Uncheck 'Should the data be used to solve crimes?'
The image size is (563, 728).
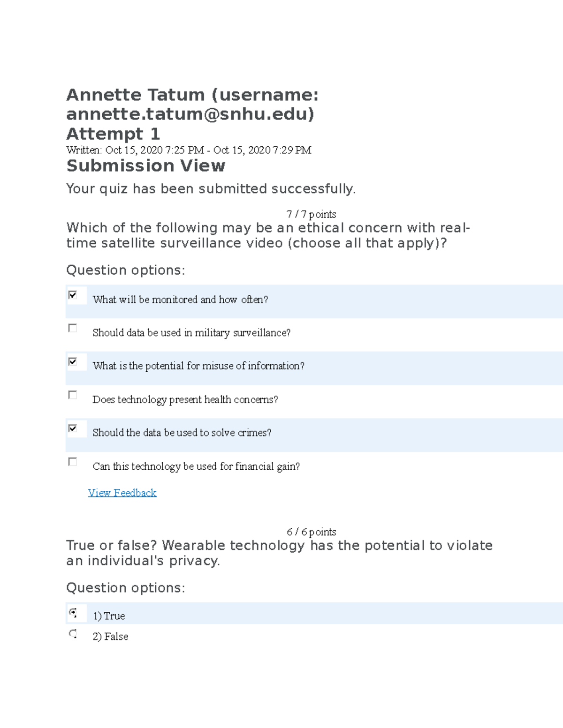[x=73, y=428]
